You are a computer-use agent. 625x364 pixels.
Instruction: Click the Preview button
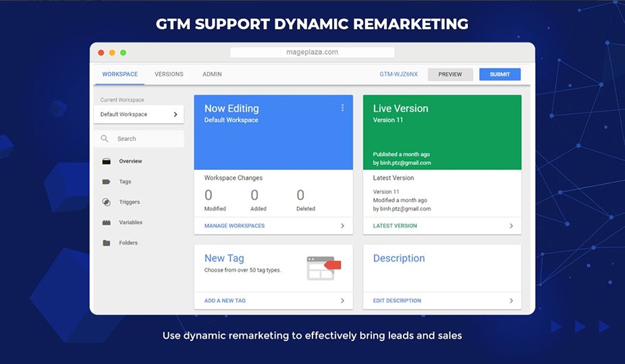pos(450,74)
